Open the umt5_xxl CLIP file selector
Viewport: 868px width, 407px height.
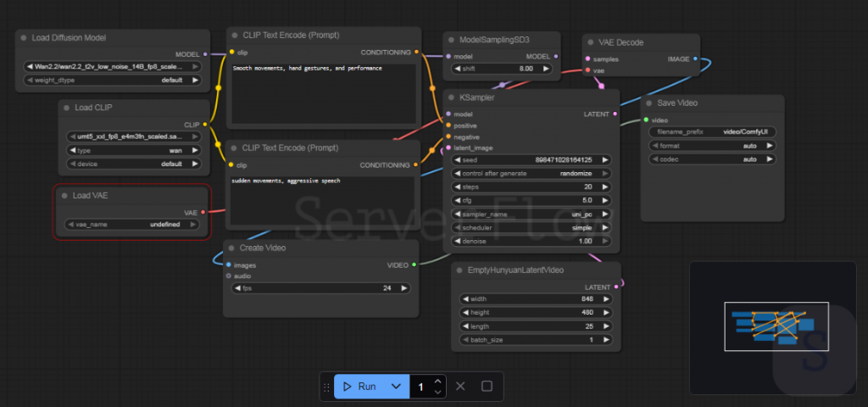[133, 137]
